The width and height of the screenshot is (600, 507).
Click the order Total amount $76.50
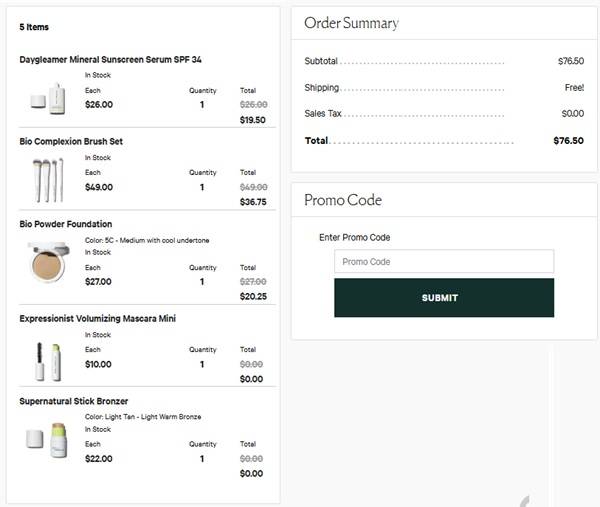point(568,141)
